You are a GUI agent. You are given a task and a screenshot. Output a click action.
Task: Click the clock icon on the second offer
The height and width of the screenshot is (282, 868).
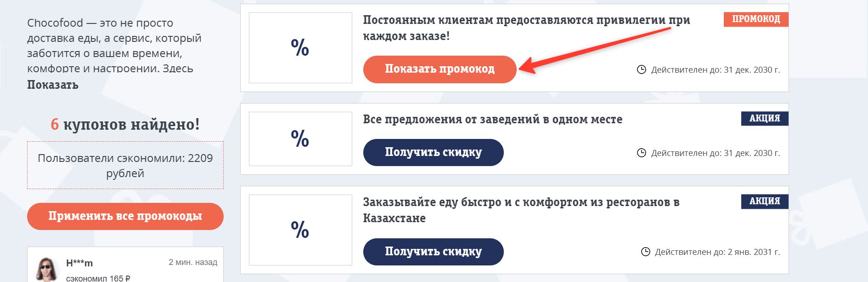pyautogui.click(x=643, y=151)
